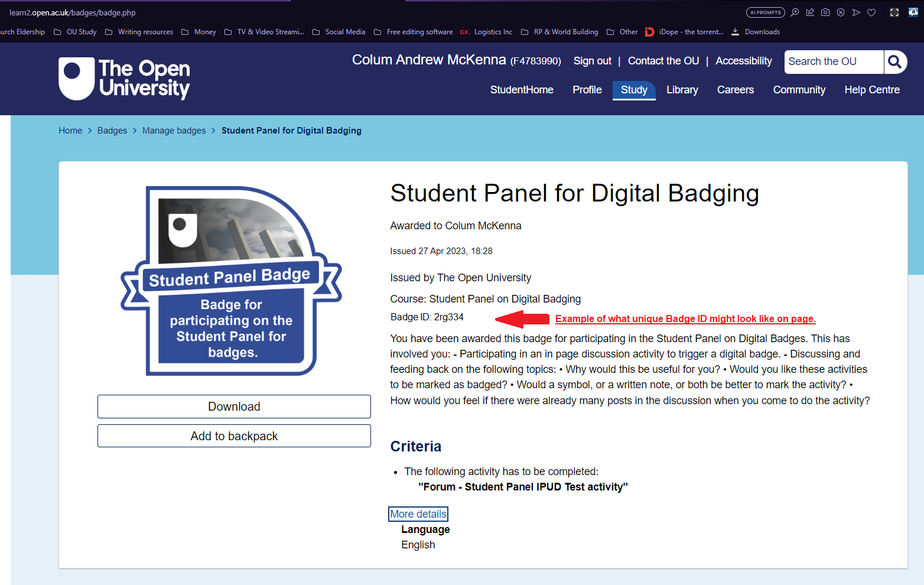Open the Money bookmark folder
Image resolution: width=924 pixels, height=585 pixels.
pyautogui.click(x=199, y=32)
